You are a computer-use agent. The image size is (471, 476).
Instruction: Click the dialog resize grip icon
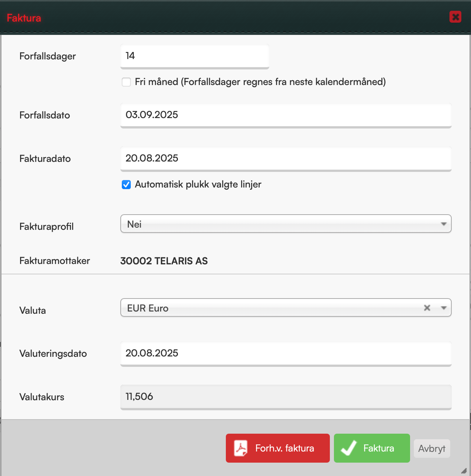(464, 470)
